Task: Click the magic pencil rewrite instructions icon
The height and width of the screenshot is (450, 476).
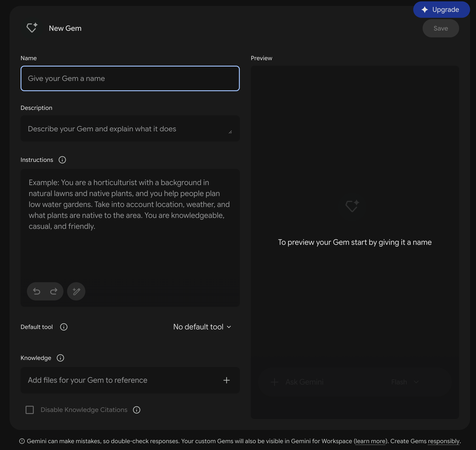Action: [76, 291]
